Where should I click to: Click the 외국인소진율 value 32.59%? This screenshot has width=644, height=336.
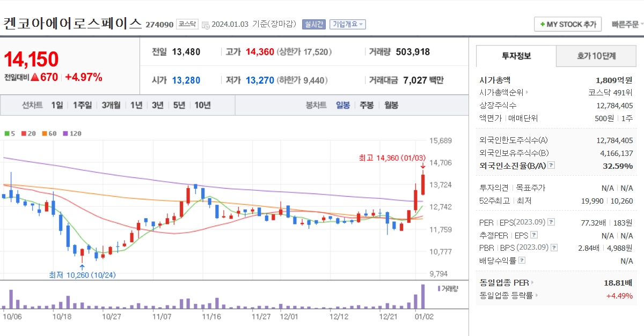pyautogui.click(x=618, y=166)
